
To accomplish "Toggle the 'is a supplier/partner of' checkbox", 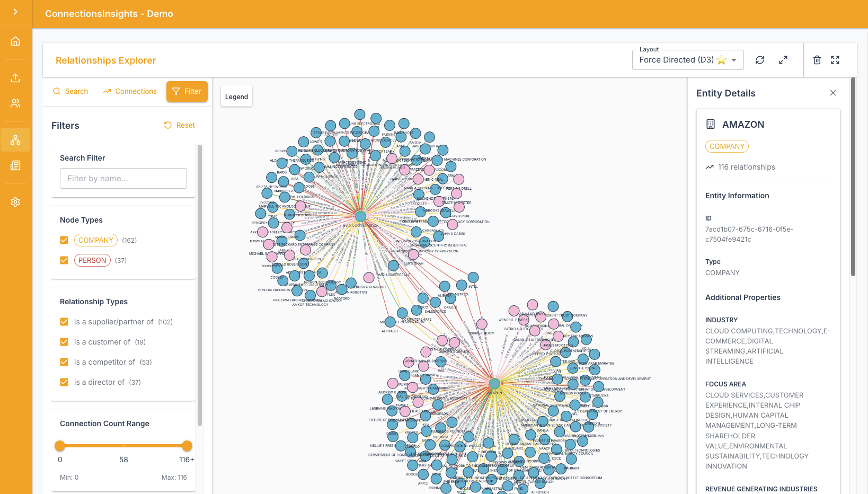I will click(64, 322).
